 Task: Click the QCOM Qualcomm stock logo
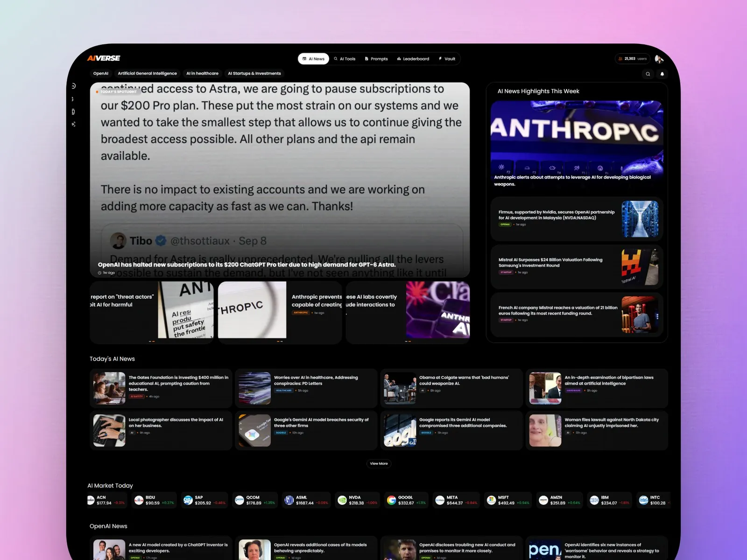pyautogui.click(x=240, y=500)
